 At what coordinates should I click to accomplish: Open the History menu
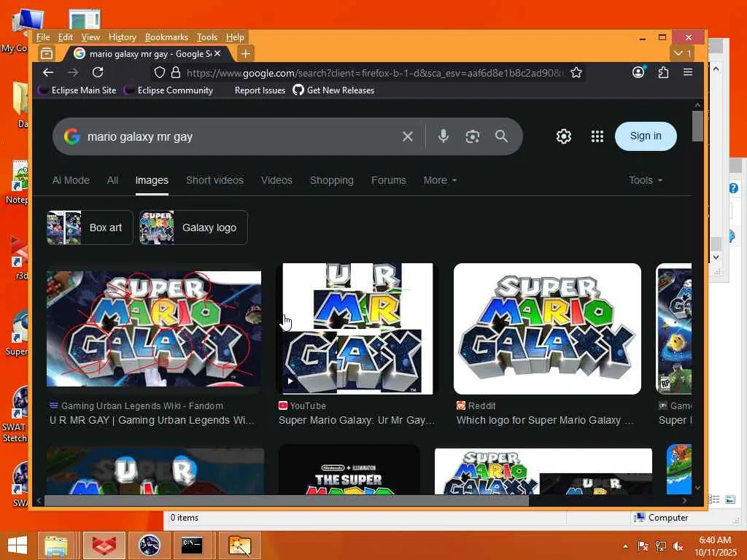click(123, 37)
